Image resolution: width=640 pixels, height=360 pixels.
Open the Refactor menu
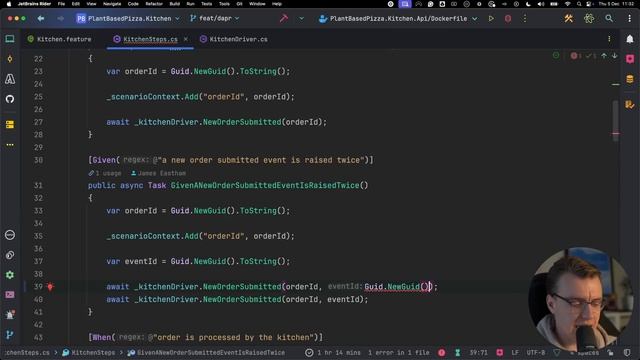pos(154,4)
